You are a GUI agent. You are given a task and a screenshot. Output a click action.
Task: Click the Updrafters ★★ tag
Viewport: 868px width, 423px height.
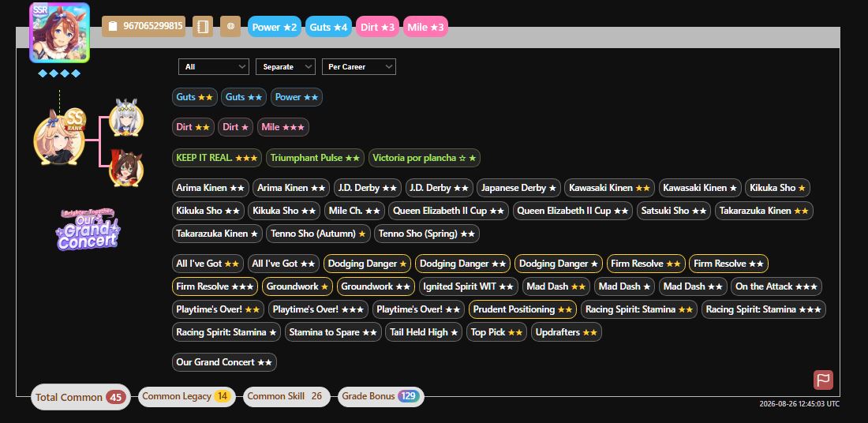(x=567, y=332)
